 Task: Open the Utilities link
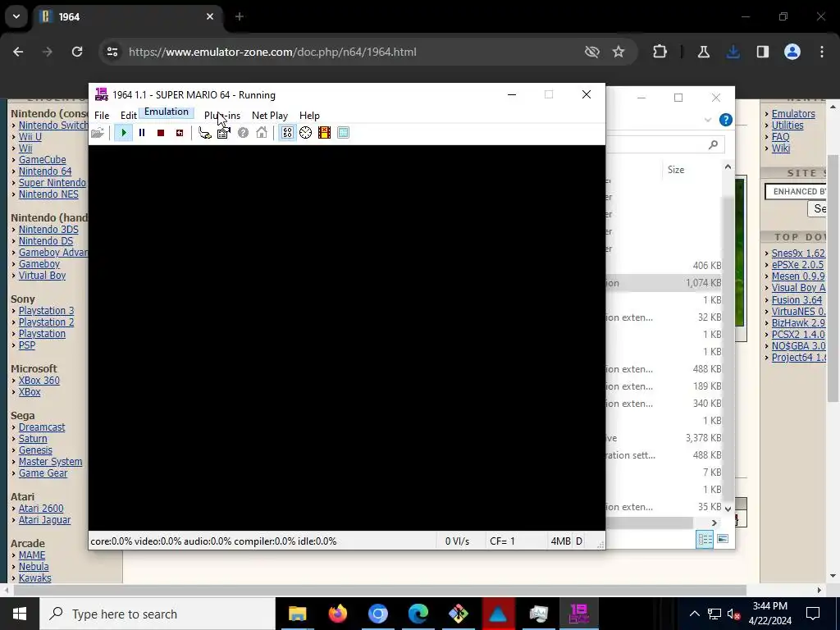tap(787, 126)
